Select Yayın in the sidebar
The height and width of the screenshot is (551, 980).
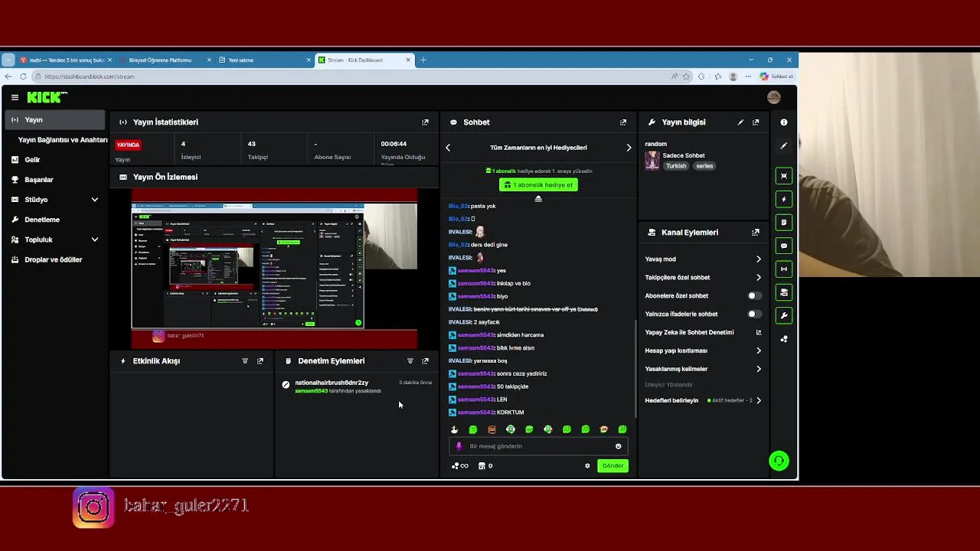tap(55, 120)
